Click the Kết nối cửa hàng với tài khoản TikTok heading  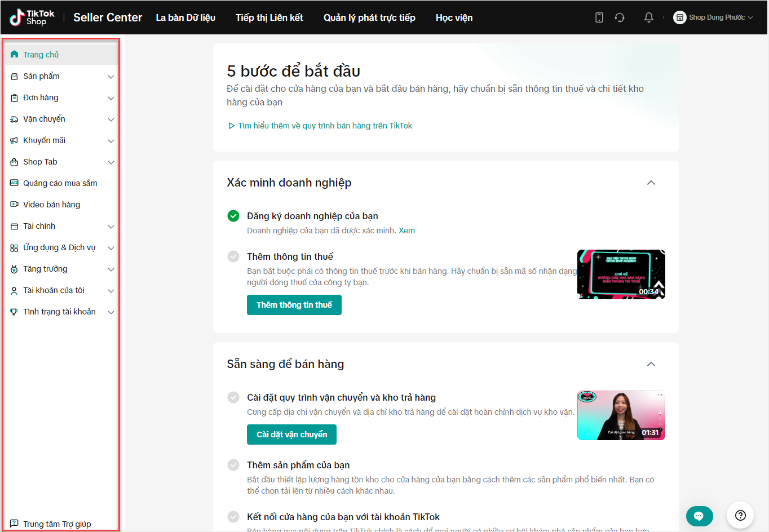click(x=343, y=517)
